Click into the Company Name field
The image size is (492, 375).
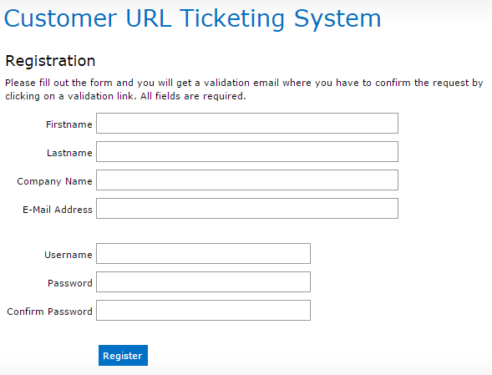(x=247, y=180)
